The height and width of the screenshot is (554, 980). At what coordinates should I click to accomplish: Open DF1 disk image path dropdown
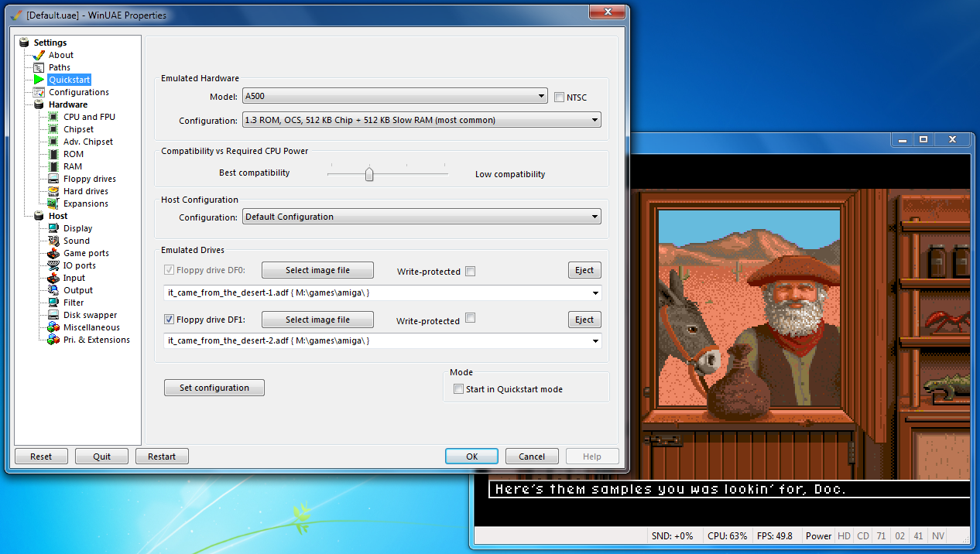[x=382, y=340]
